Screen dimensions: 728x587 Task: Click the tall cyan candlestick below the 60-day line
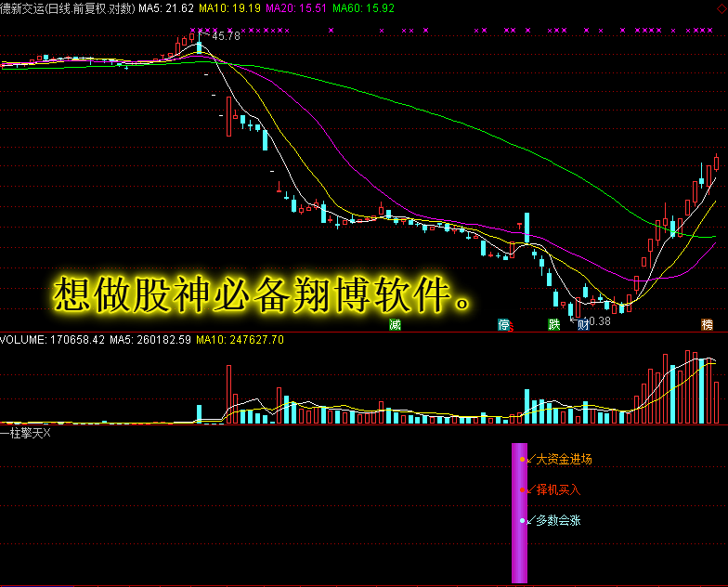point(527,228)
